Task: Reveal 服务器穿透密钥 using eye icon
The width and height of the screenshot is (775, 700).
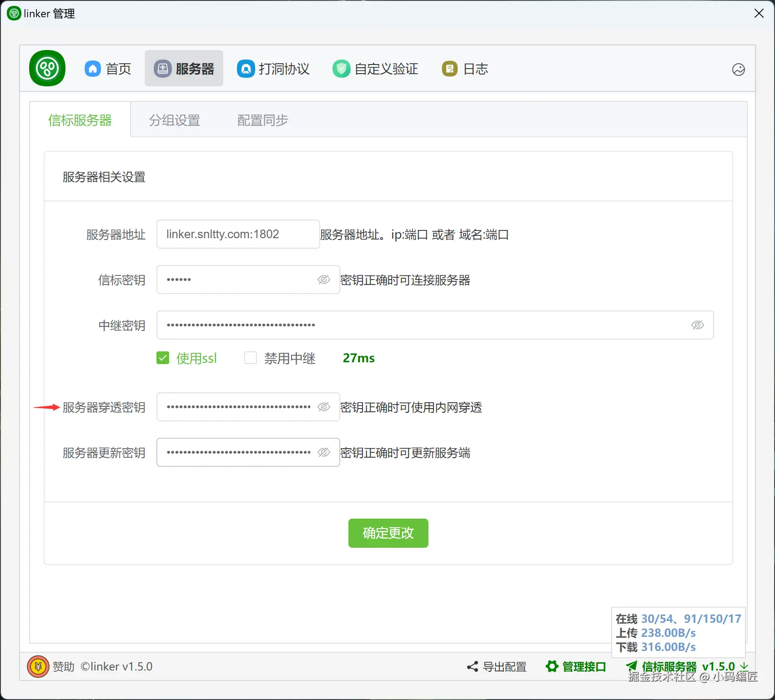Action: [324, 407]
